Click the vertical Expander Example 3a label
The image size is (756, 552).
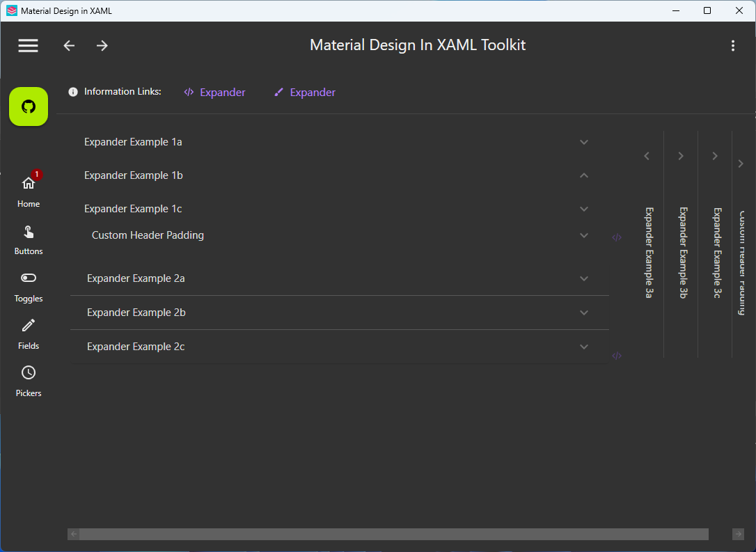pyautogui.click(x=649, y=253)
